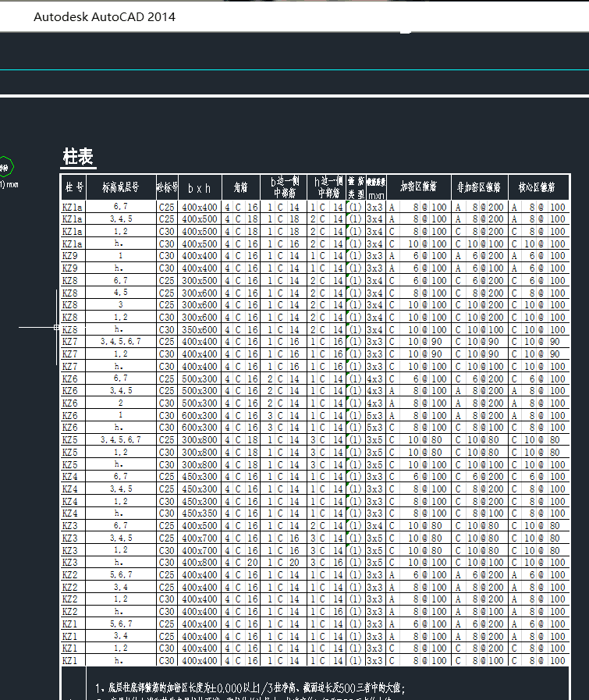Select floors 3,4,5,6,7 in the KZ7 row
This screenshot has height=700, width=589.
120,342
